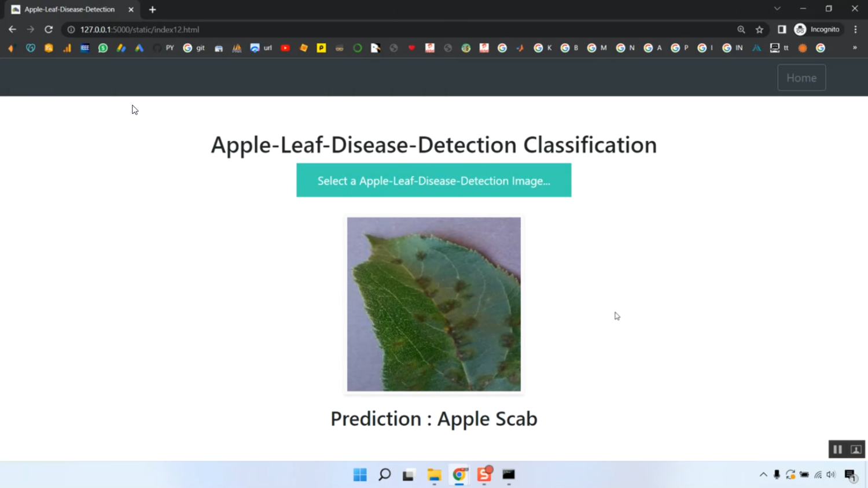Open the 'tt' bookmark
The width and height of the screenshot is (868, 488).
pos(779,48)
